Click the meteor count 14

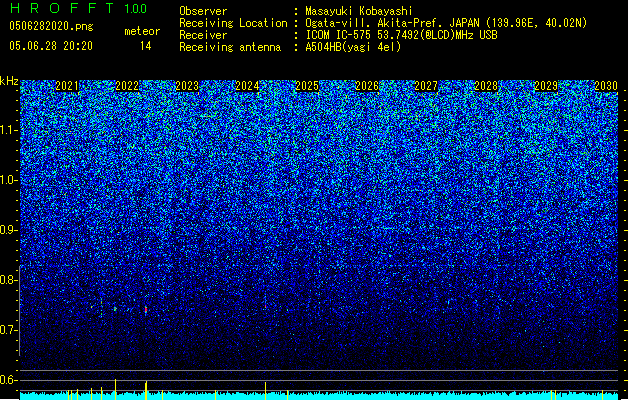pos(145,46)
